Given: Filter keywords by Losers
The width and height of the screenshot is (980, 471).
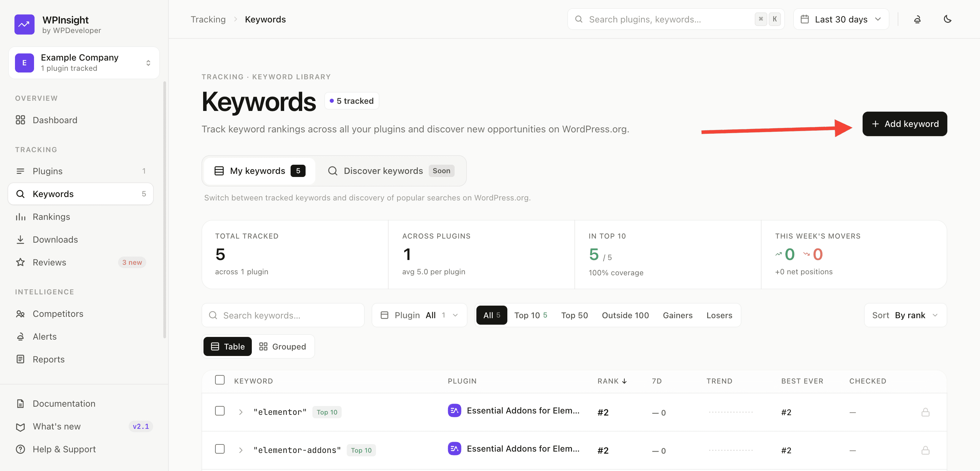Looking at the screenshot, I should (719, 315).
